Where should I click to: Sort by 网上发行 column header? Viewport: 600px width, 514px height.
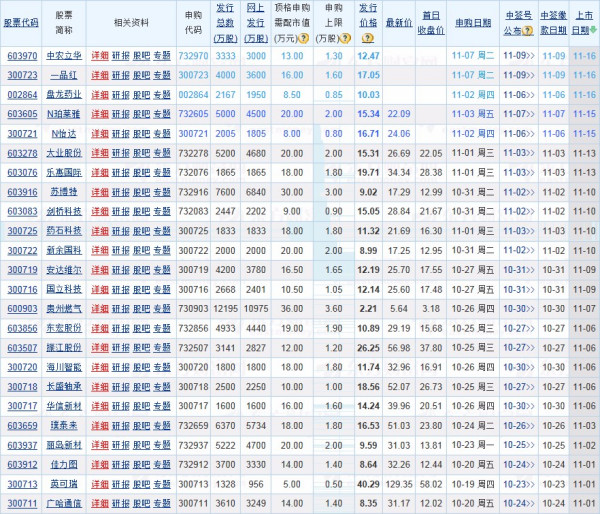tap(257, 22)
